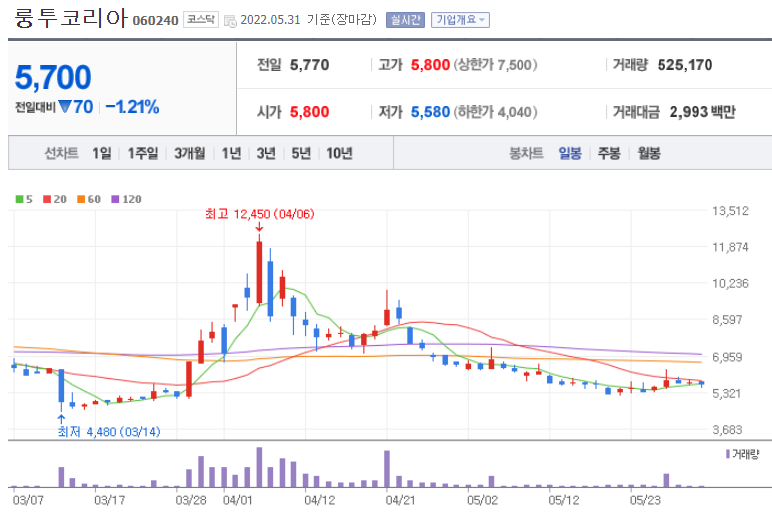Open the 기업개요 dropdown

[x=460, y=20]
